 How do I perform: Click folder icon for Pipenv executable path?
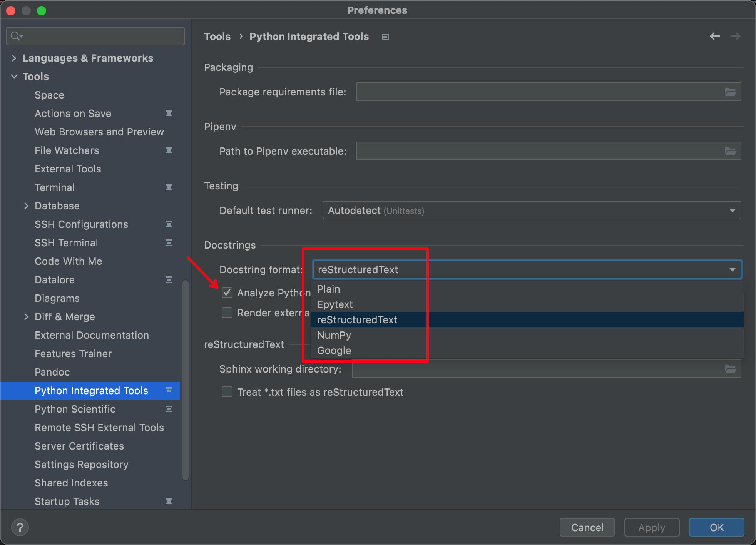coord(730,151)
